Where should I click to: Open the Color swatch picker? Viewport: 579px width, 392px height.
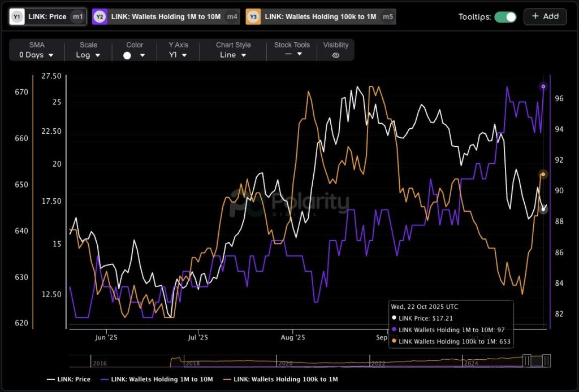[135, 55]
